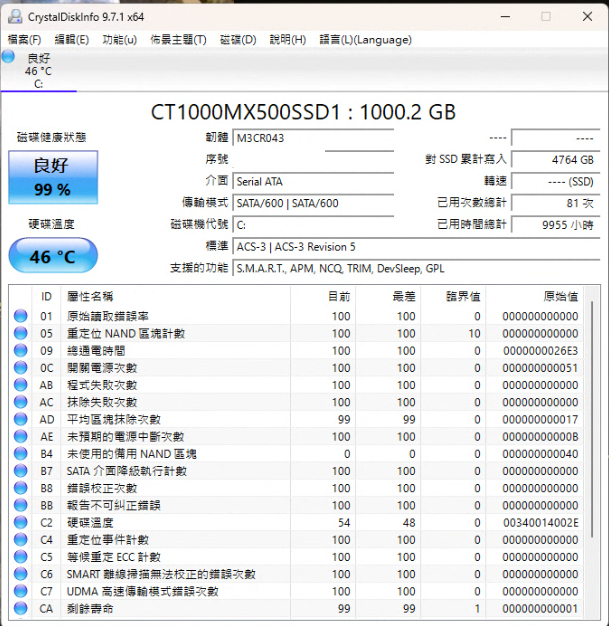Viewport: 609px width, 626px height.
Task: Click the 原始值 column header
Action: click(x=535, y=297)
